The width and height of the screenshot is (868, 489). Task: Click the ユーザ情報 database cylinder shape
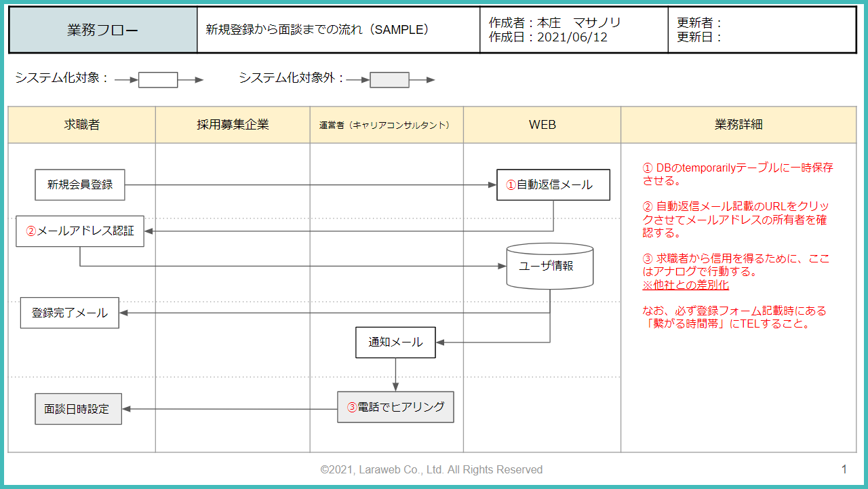tap(549, 267)
